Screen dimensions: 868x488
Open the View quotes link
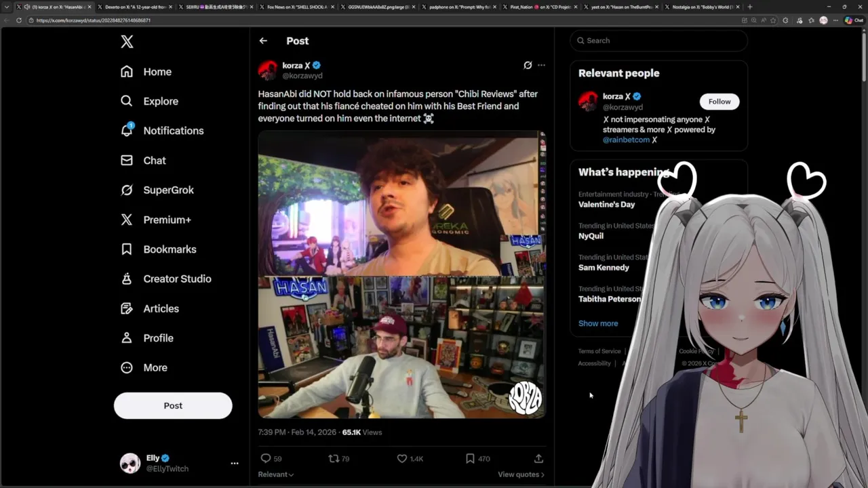tap(521, 474)
